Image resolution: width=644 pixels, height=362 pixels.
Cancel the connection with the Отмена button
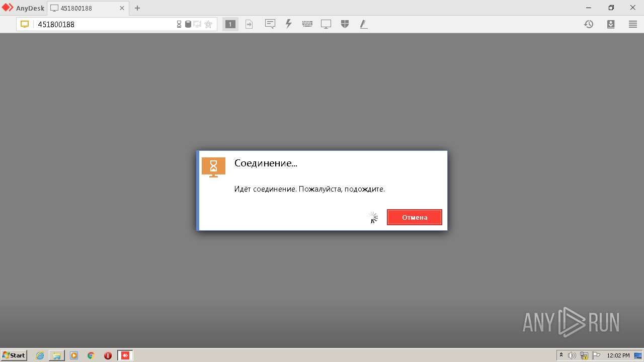(414, 217)
